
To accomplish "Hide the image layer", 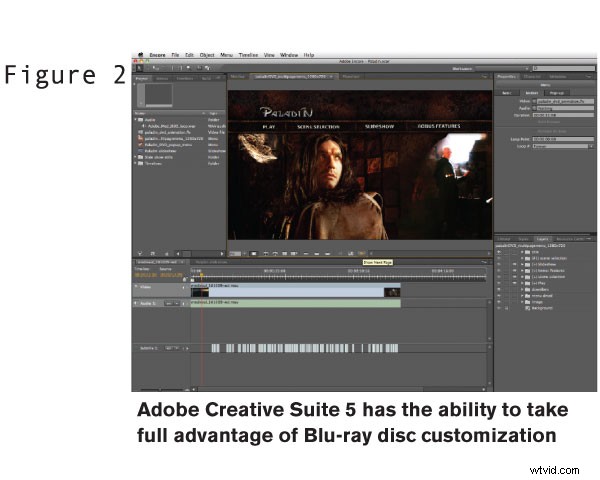I will coord(499,302).
